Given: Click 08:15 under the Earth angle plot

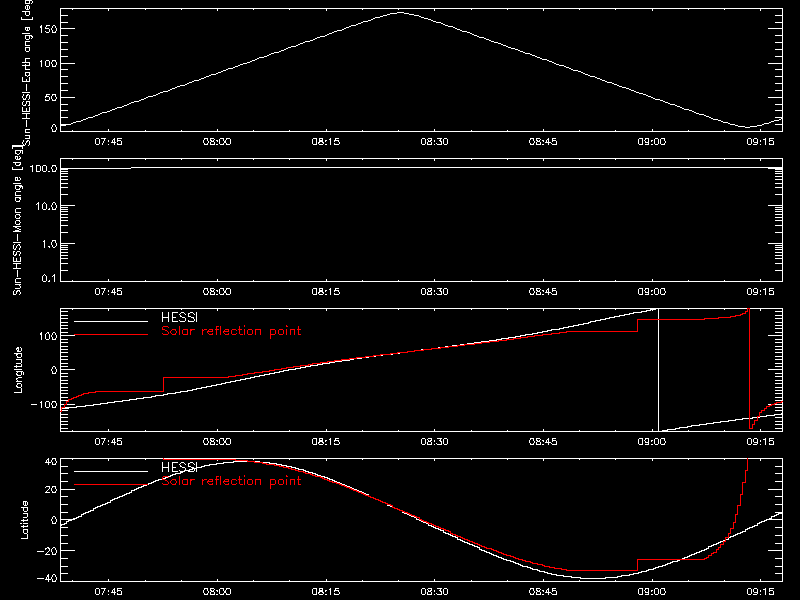Looking at the screenshot, I should (x=326, y=142).
